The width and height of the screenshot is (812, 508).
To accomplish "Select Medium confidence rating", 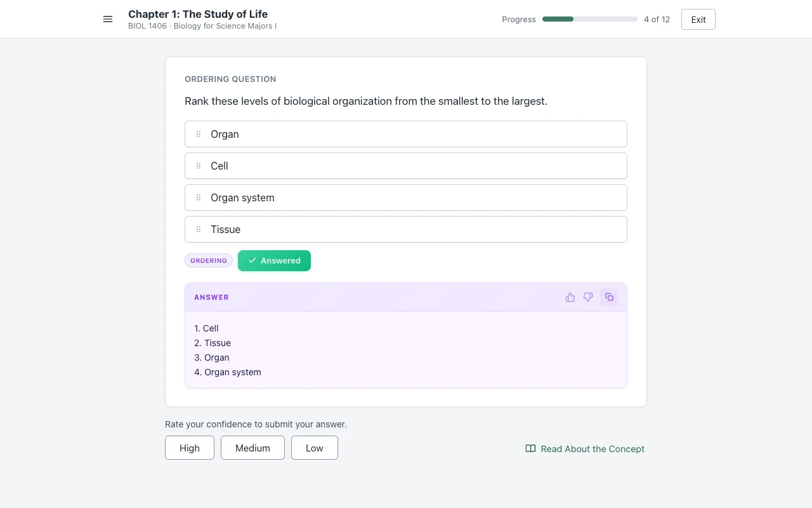I will [x=252, y=448].
